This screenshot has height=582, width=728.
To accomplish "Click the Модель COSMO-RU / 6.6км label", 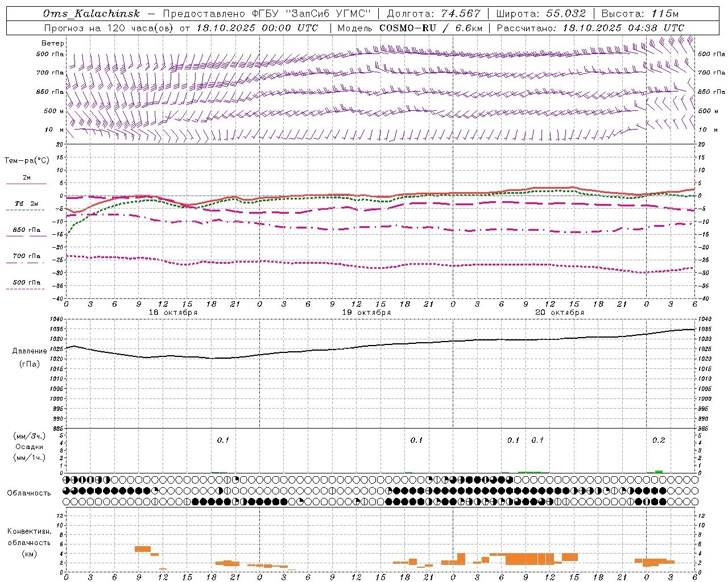I will [410, 28].
